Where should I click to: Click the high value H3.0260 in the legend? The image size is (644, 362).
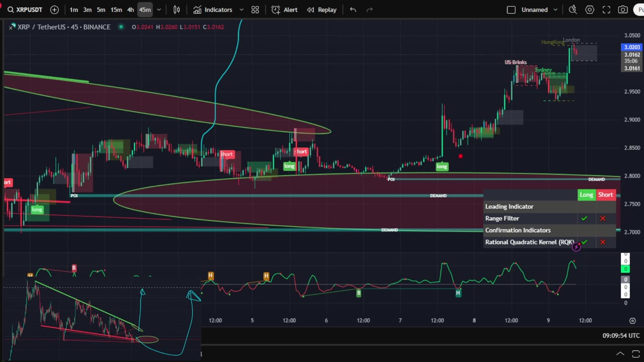coord(167,27)
